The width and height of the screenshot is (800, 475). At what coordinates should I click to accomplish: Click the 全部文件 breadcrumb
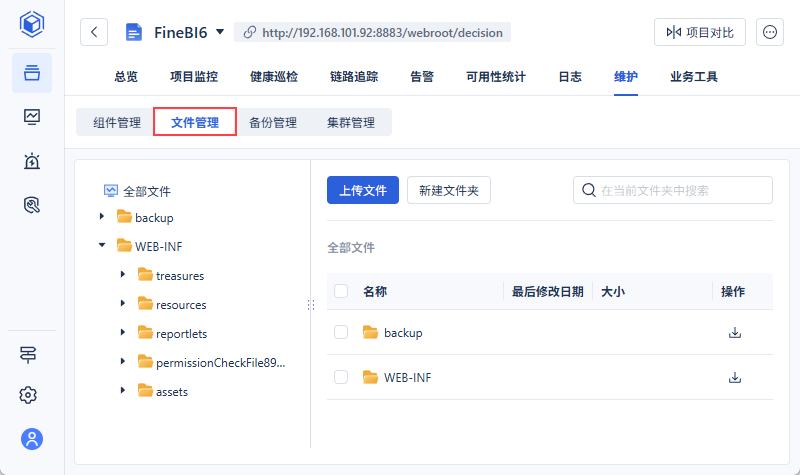tap(351, 247)
